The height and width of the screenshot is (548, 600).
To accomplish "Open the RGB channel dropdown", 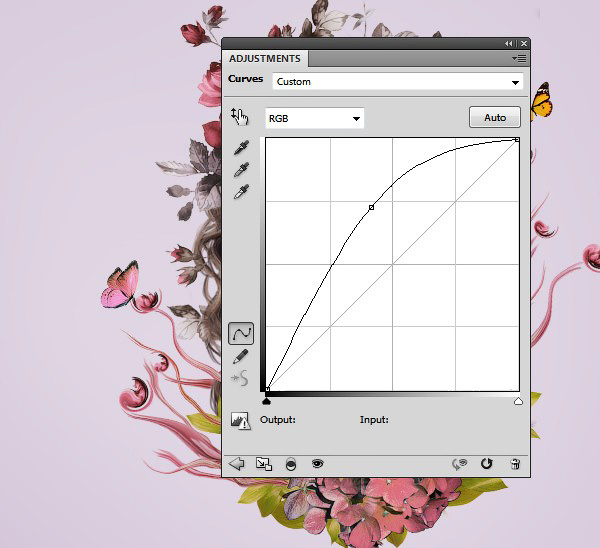I will pyautogui.click(x=315, y=118).
